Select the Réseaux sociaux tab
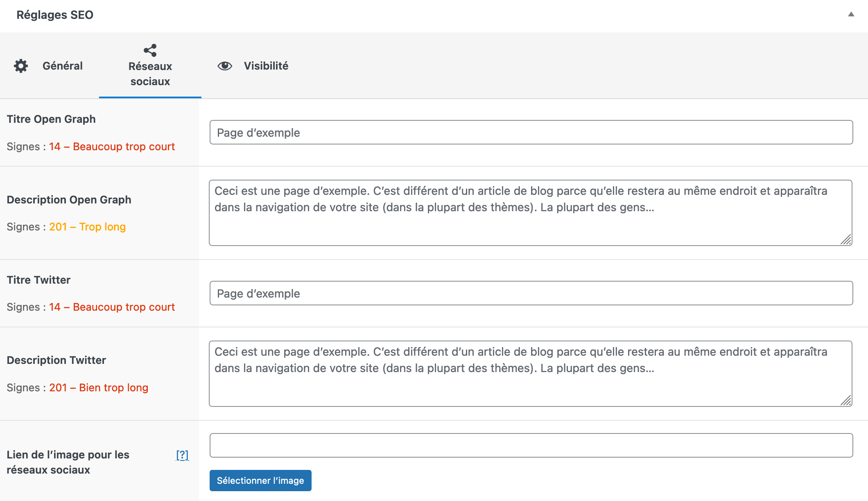 pyautogui.click(x=150, y=74)
